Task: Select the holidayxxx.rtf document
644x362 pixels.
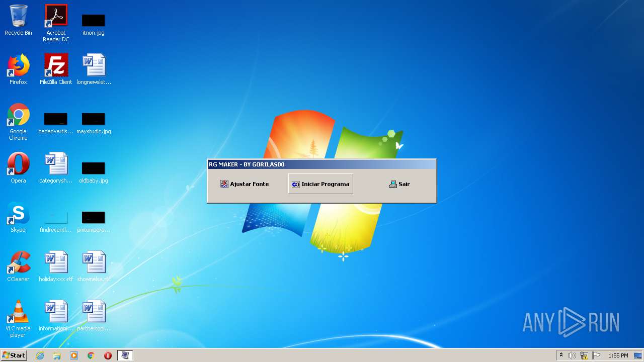Action: [x=56, y=266]
